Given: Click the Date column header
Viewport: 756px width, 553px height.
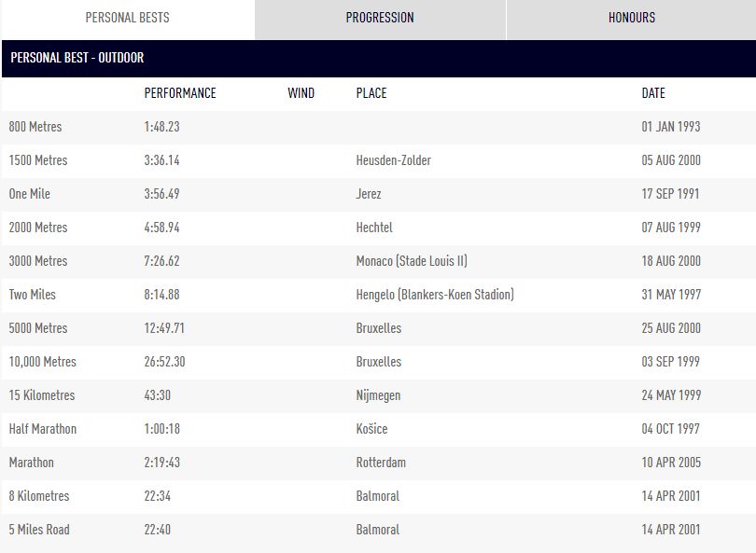Looking at the screenshot, I should click(x=653, y=93).
